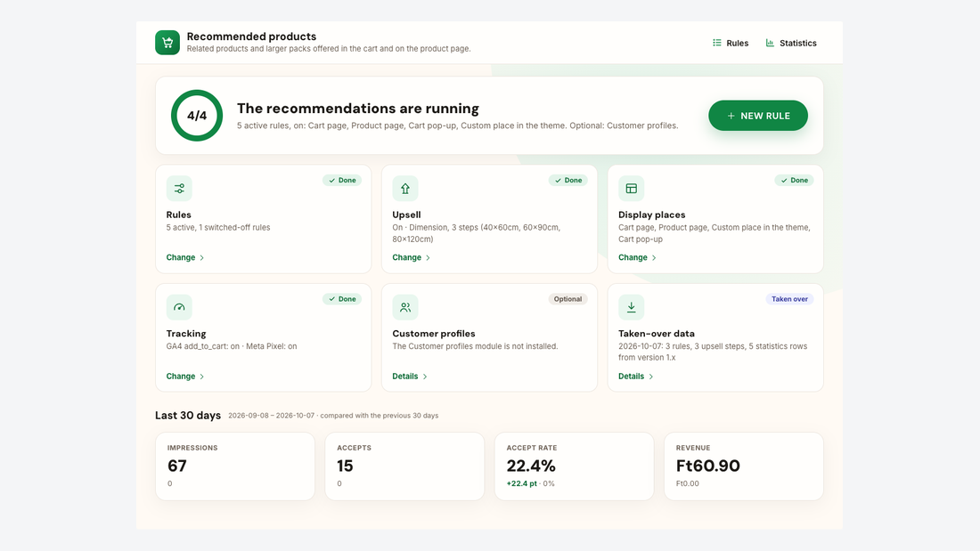
Task: Click the Impressions value 67
Action: pos(177,466)
